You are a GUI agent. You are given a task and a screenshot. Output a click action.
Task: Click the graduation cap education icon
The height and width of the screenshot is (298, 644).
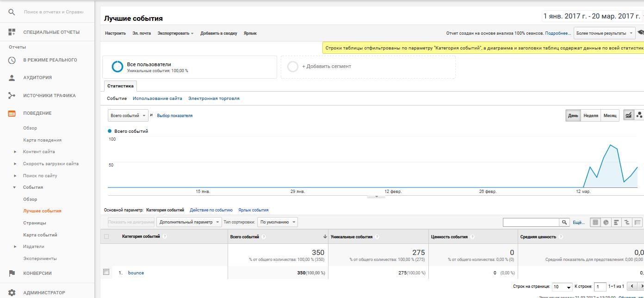641,33
